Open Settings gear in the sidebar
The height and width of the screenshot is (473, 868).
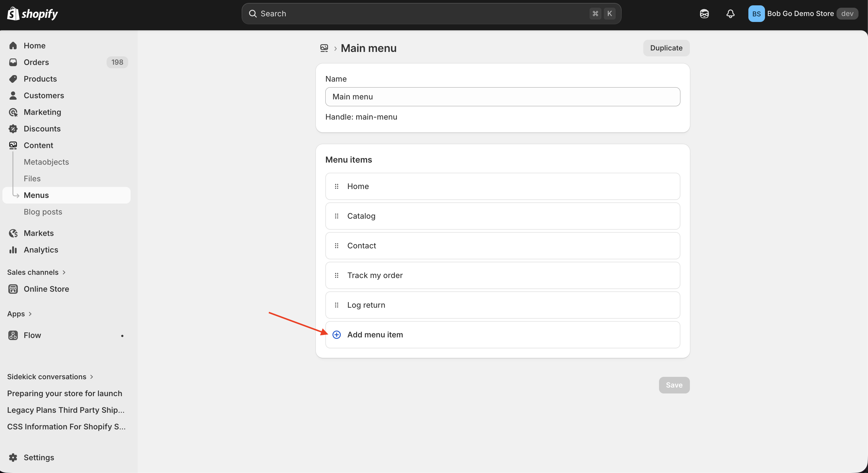[x=13, y=457]
